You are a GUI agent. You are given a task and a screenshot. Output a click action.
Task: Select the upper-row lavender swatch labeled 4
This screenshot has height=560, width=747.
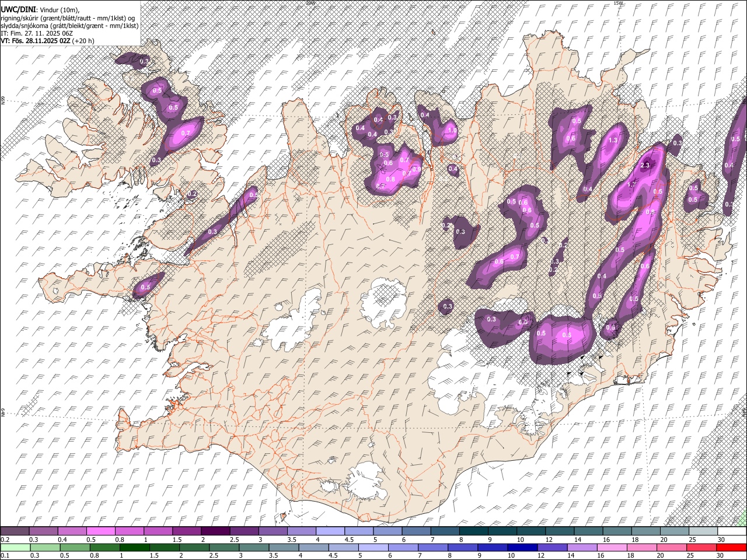pos(329,531)
